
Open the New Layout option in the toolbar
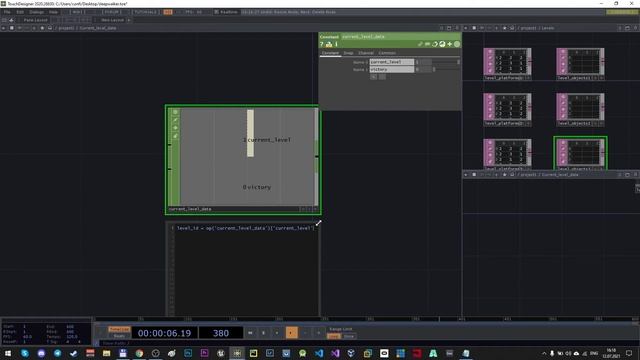coord(112,20)
